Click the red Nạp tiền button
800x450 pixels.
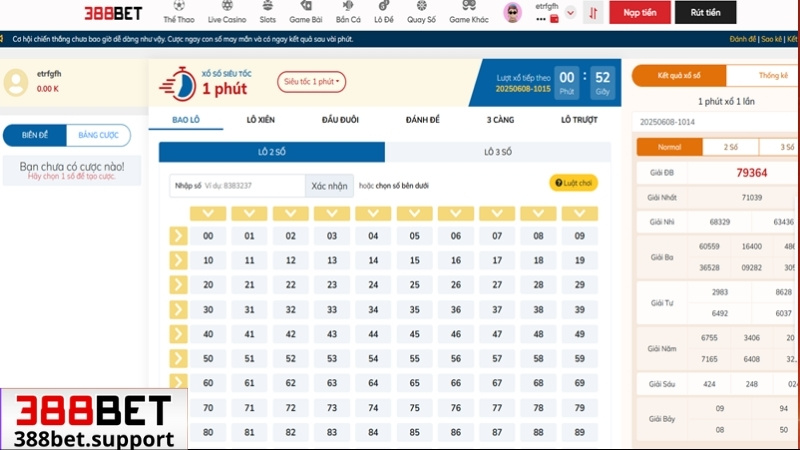[640, 13]
